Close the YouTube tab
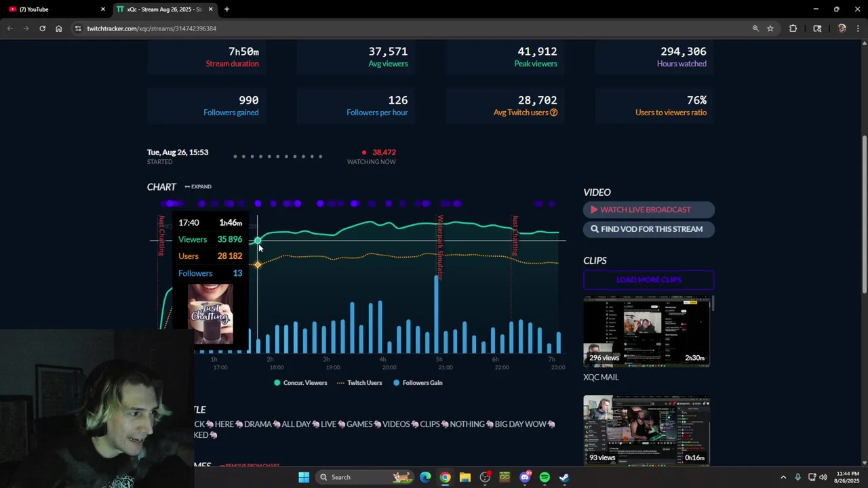Screen dimensions: 868x488 (103, 9)
